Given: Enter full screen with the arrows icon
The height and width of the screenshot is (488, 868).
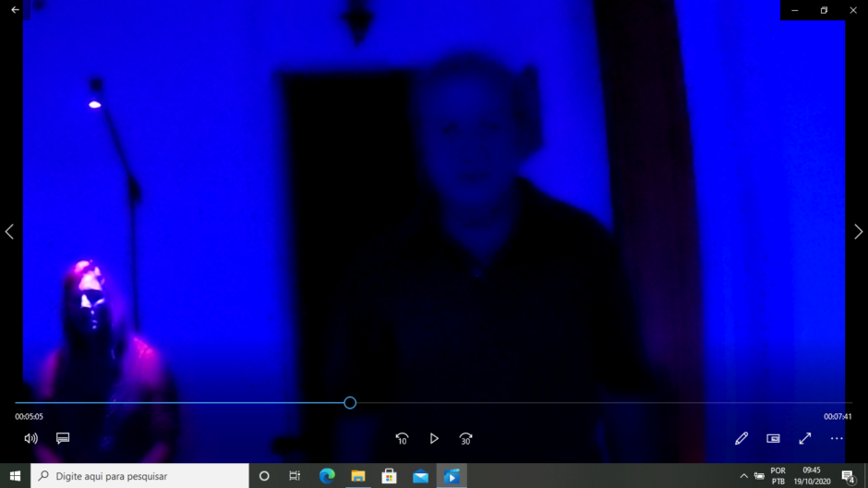Looking at the screenshot, I should (x=805, y=439).
